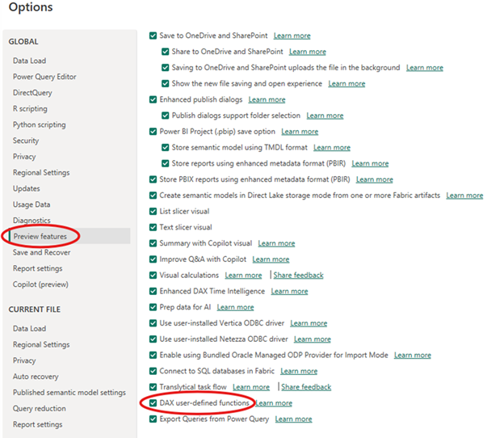Disable Enhanced publish dialogs checkbox
The image size is (504, 438).
click(153, 99)
